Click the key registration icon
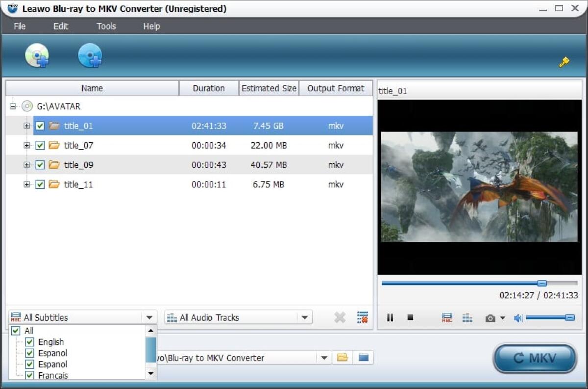 (563, 62)
